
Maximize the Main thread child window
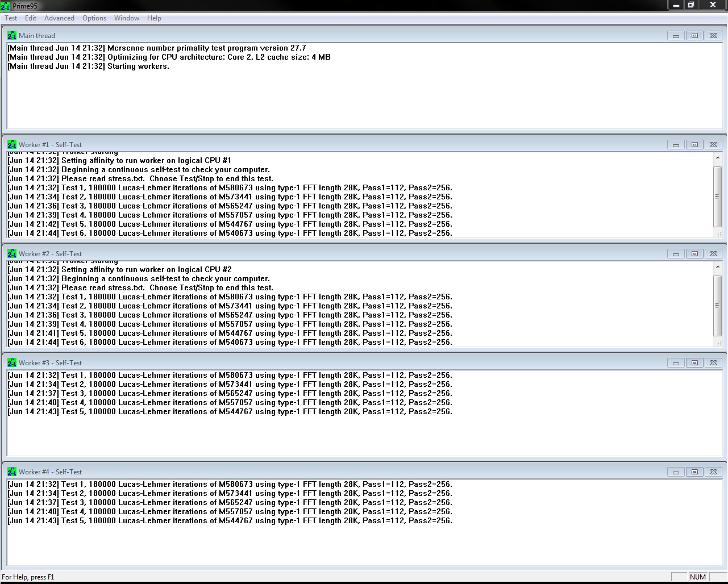coord(694,35)
